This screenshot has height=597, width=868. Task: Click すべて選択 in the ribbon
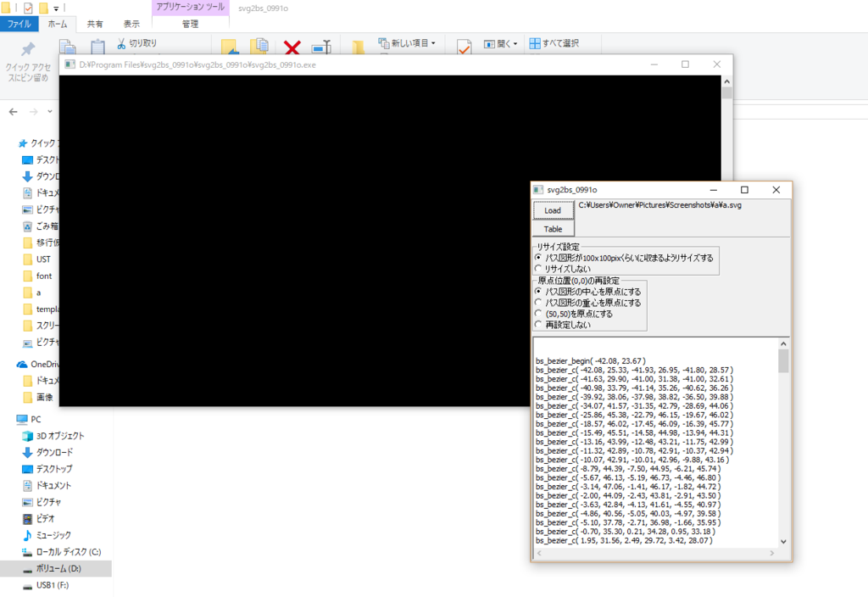pos(554,42)
